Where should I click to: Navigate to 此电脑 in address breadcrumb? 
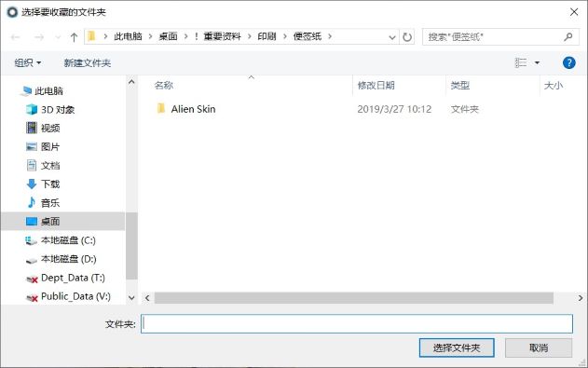[128, 36]
